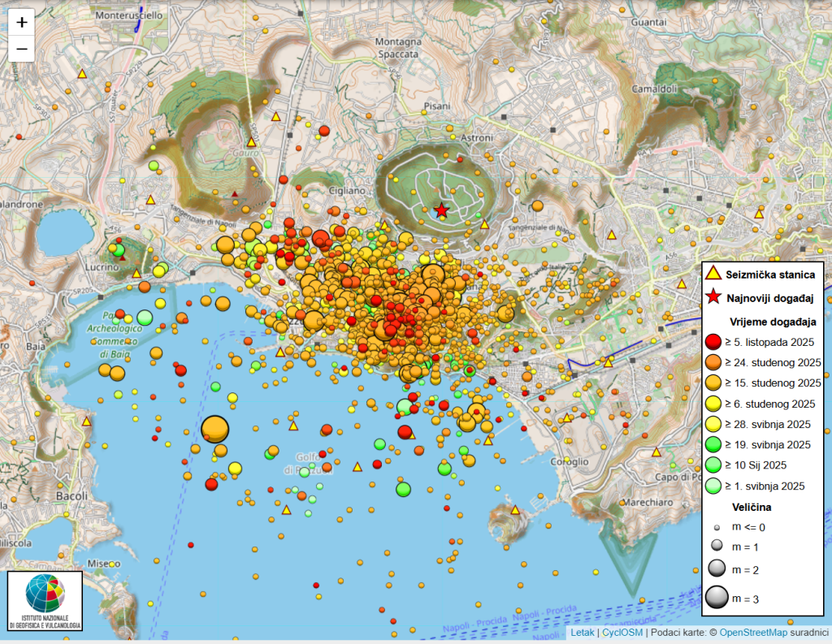The height and width of the screenshot is (644, 832).
Task: Click the m = 2 magnitude circle in legend
Action: pos(716,568)
